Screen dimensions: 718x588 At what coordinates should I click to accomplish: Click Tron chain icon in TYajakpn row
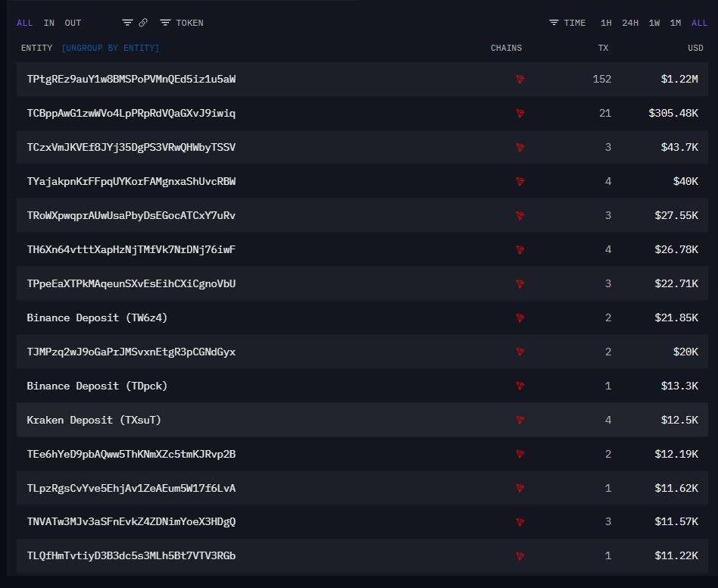pos(520,181)
